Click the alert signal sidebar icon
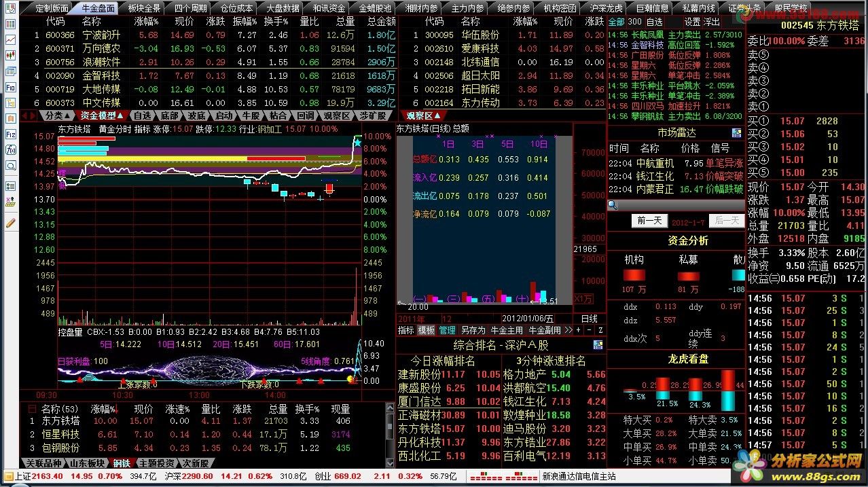Image resolution: width=868 pixels, height=487 pixels. [x=10, y=201]
